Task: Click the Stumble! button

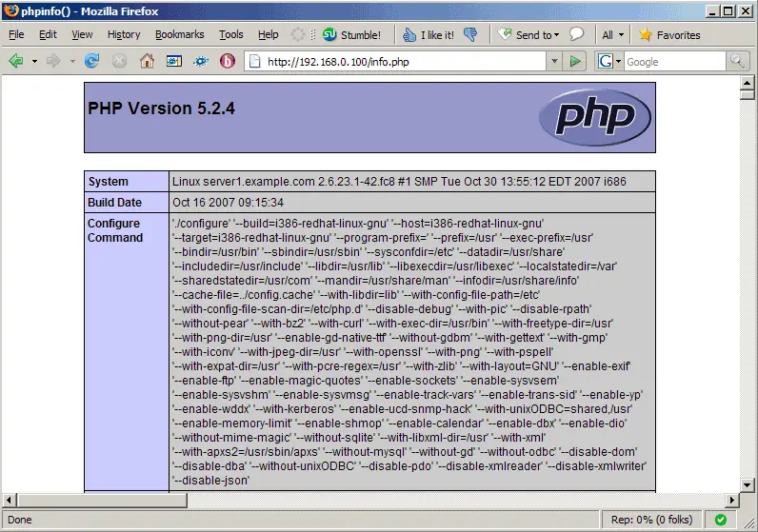Action: (351, 35)
